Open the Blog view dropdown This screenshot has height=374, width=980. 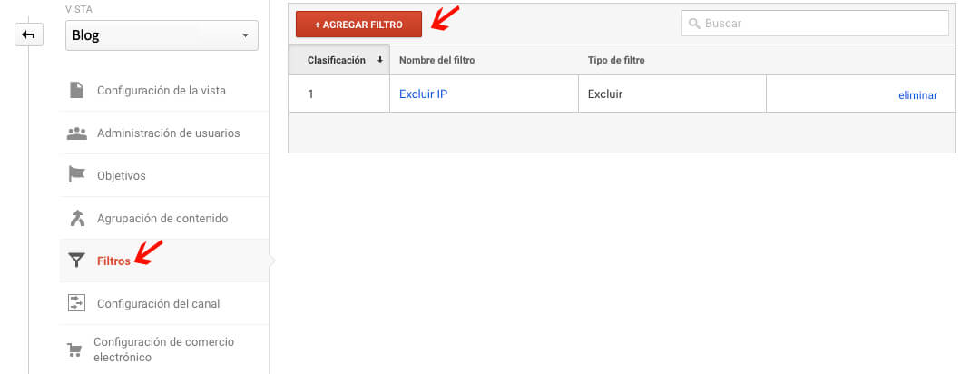(x=162, y=35)
